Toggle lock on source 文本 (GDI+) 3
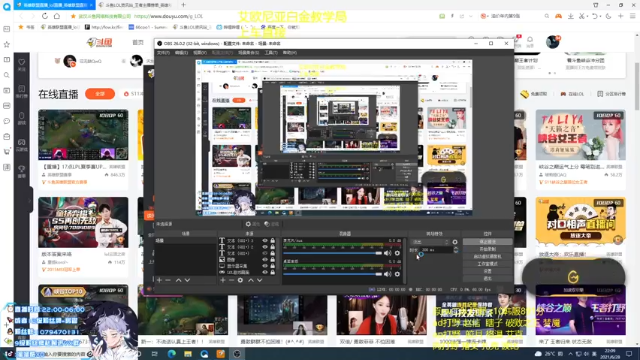Image resolution: width=640 pixels, height=360 pixels. click(x=273, y=241)
